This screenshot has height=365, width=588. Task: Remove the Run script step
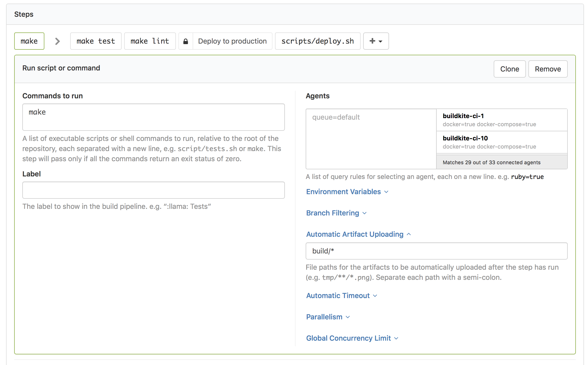point(548,69)
